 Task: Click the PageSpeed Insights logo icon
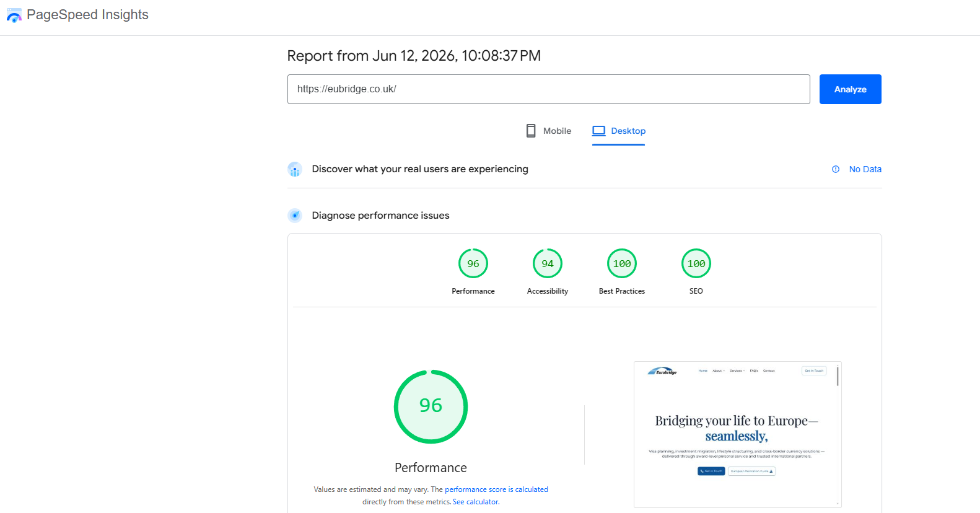point(14,15)
